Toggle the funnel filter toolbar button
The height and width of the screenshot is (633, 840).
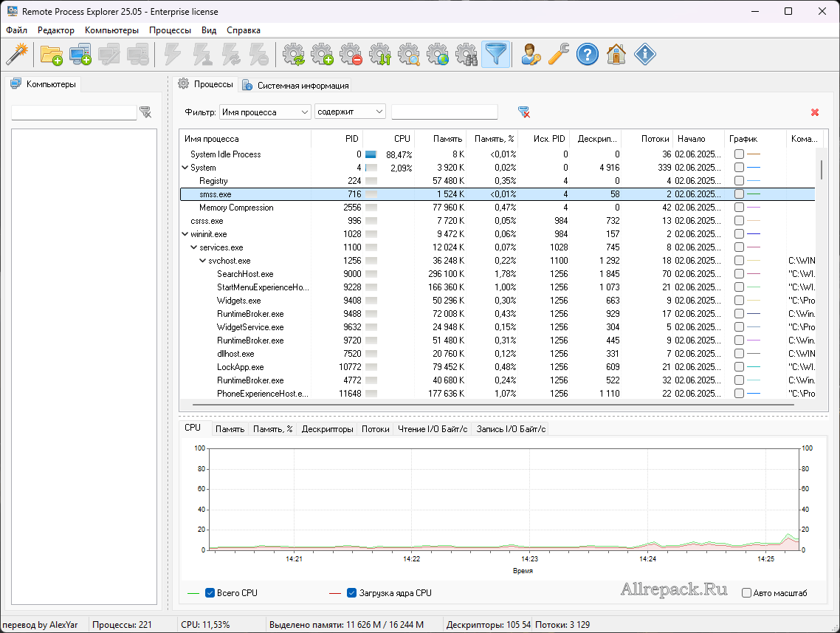coord(495,54)
